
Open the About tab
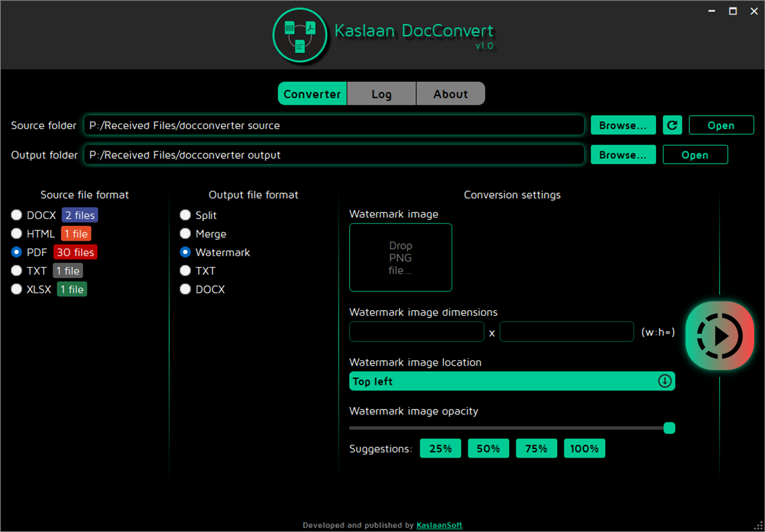click(x=450, y=93)
